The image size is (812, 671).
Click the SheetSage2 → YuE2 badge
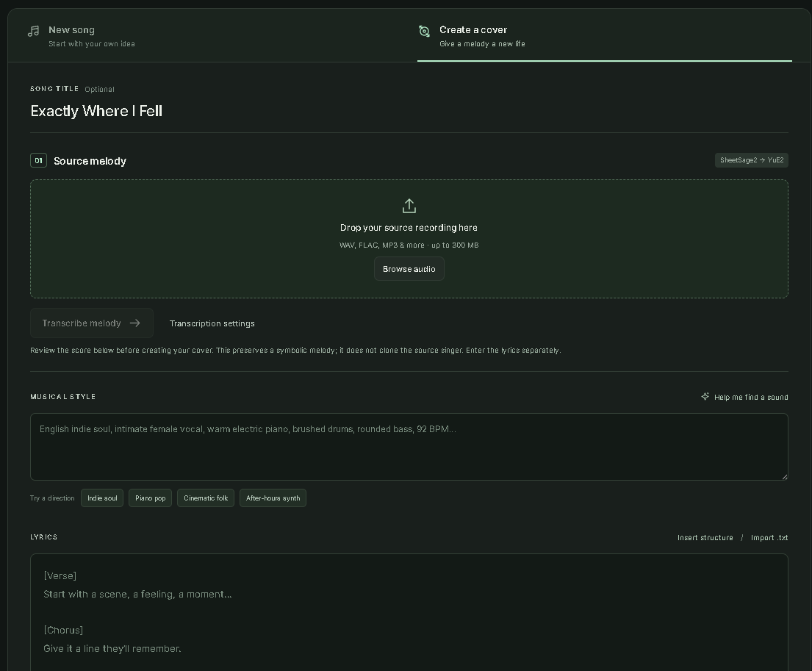tap(752, 160)
